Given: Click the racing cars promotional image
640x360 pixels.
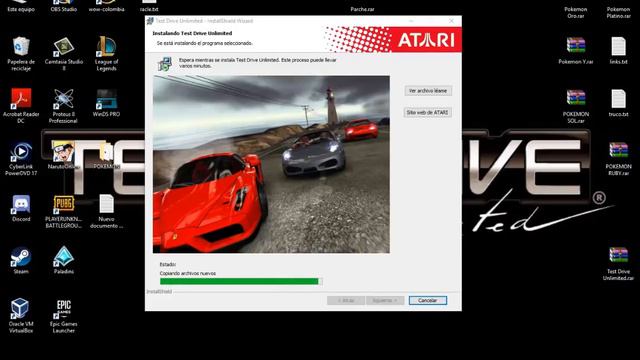Looking at the screenshot, I should [271, 164].
